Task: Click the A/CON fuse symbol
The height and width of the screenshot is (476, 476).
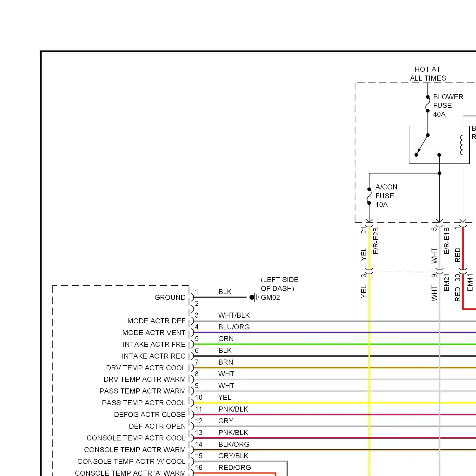Action: pos(369,196)
